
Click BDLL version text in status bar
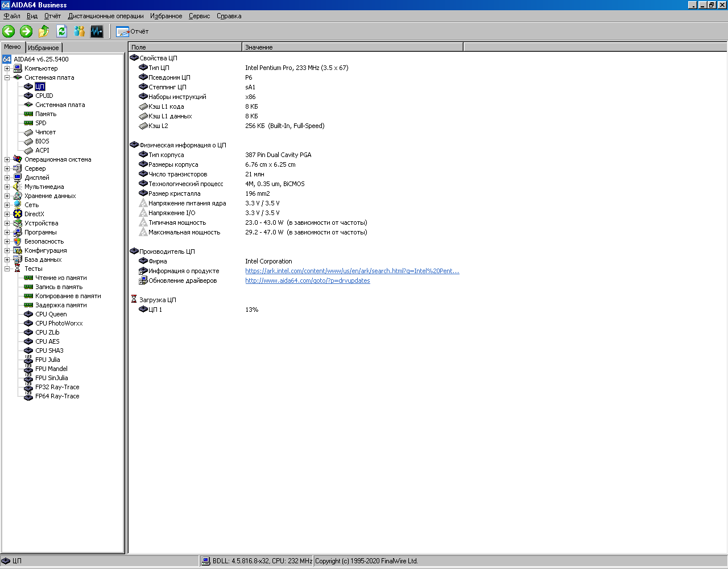[262, 561]
